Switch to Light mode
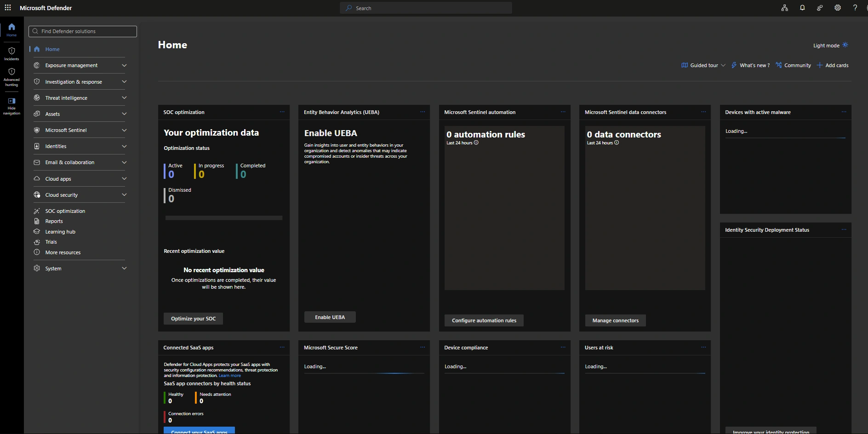 coord(831,46)
